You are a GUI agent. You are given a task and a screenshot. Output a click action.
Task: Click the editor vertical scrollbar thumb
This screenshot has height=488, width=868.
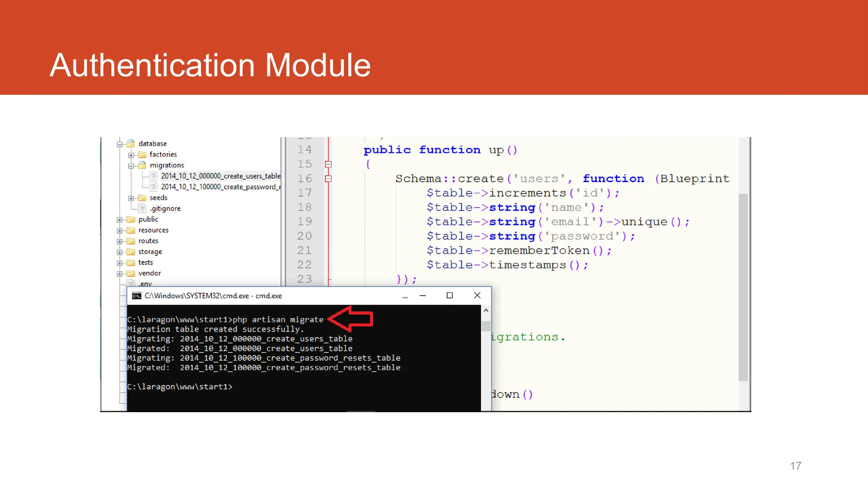[743, 287]
